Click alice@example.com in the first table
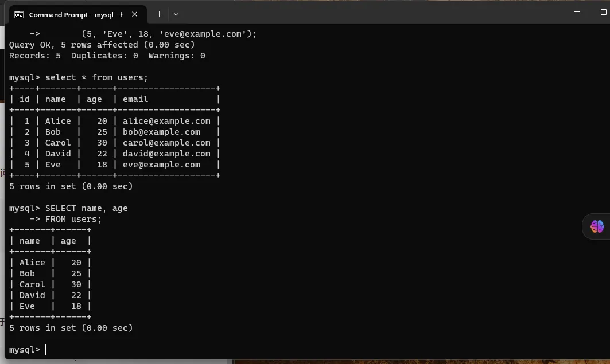Screen dimensions: 610x364 click(x=166, y=121)
